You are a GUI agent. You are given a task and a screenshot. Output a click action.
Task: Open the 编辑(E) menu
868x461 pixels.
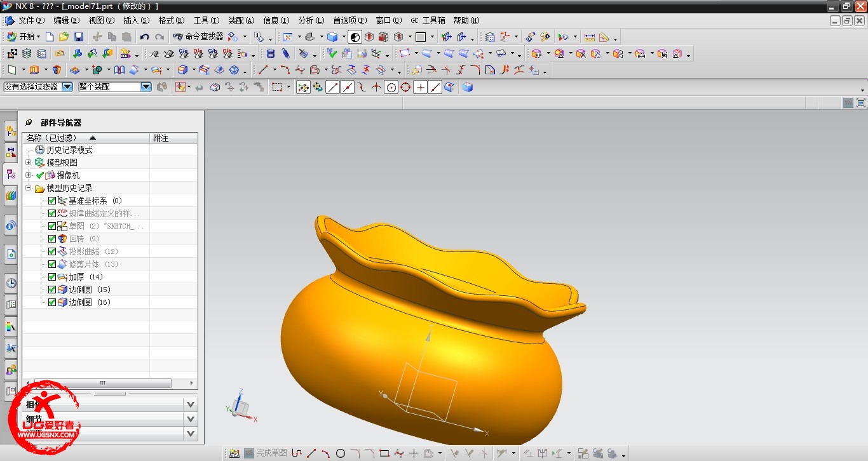66,20
